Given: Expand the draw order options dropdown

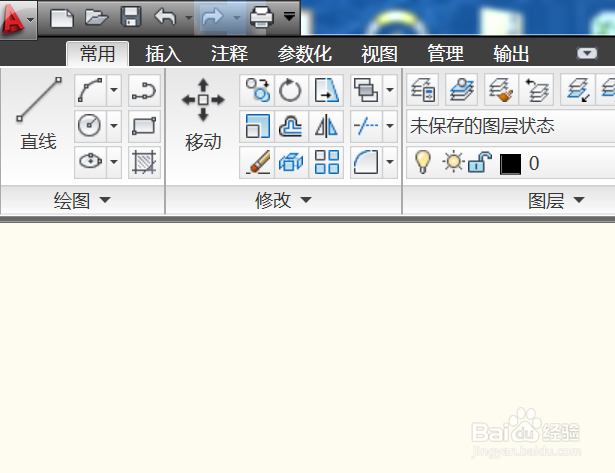Looking at the screenshot, I should point(390,90).
